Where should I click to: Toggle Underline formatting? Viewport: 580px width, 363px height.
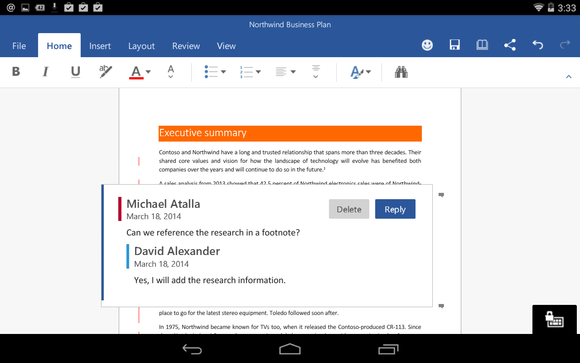tap(75, 71)
